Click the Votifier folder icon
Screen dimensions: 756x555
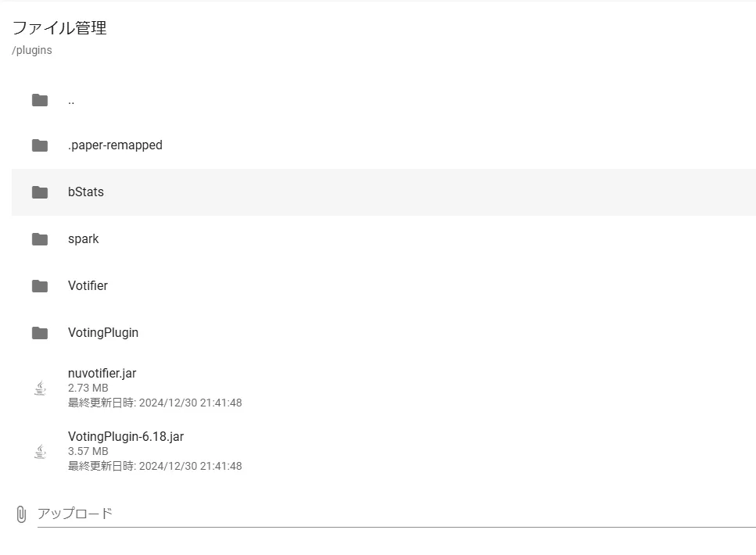[x=40, y=286]
